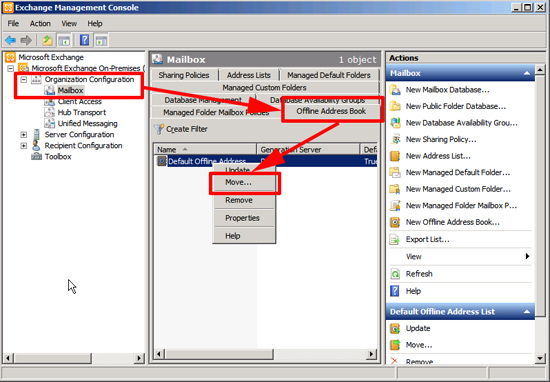Collapse Default Offline Address List section
Viewport: 550px width, 382px height.
click(x=526, y=311)
